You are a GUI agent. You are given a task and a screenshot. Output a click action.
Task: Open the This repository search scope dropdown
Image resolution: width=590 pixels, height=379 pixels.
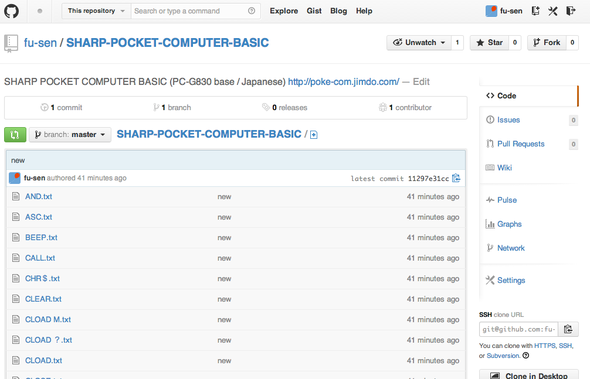[96, 11]
